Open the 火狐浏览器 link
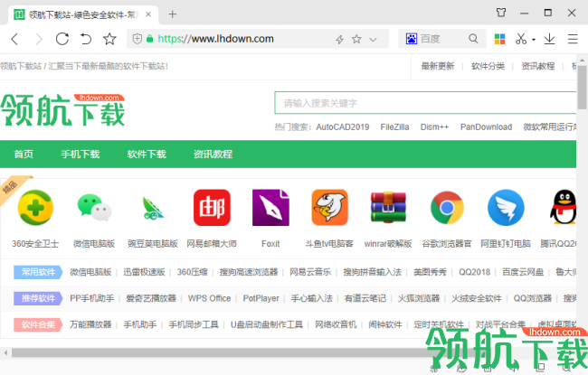The height and width of the screenshot is (375, 588). click(419, 298)
